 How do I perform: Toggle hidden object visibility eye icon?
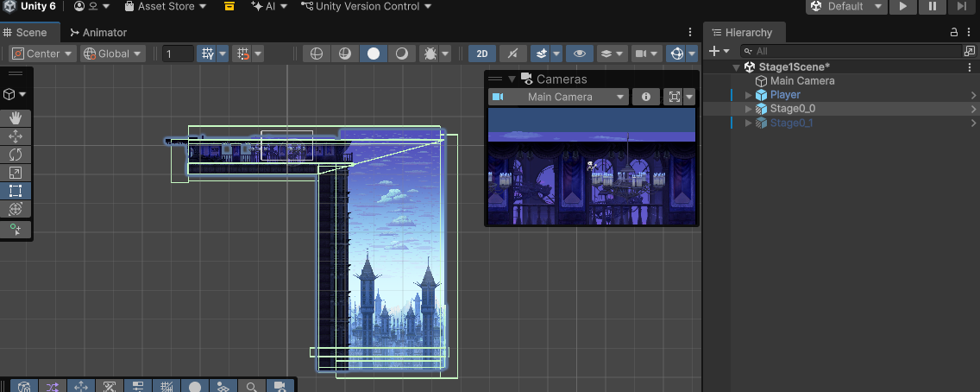click(580, 54)
